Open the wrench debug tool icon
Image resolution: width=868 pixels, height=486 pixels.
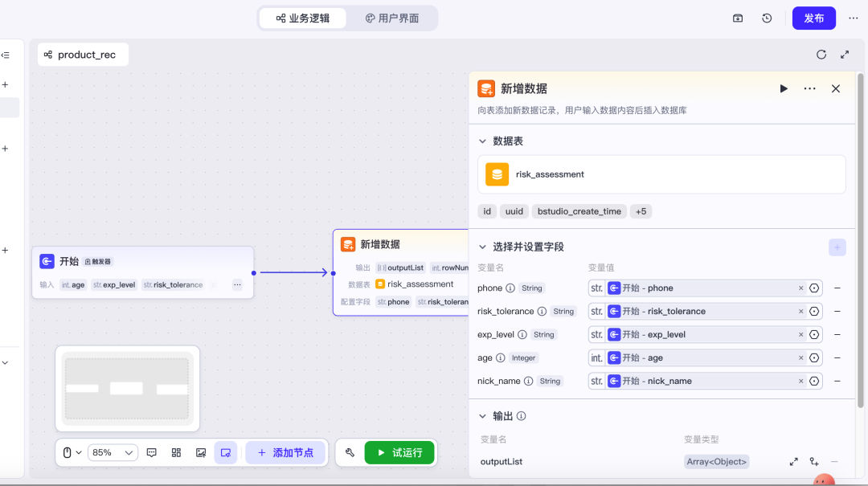click(350, 453)
